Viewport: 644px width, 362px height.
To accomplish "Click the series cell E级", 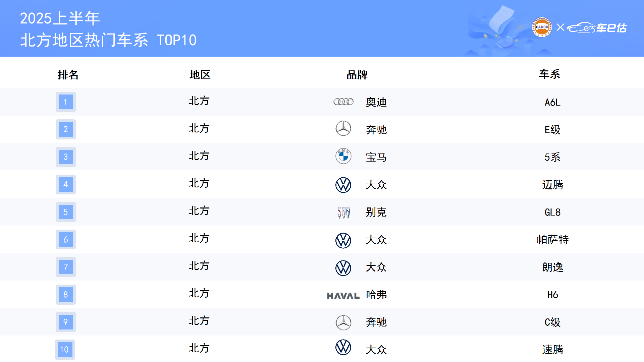I will coord(552,130).
